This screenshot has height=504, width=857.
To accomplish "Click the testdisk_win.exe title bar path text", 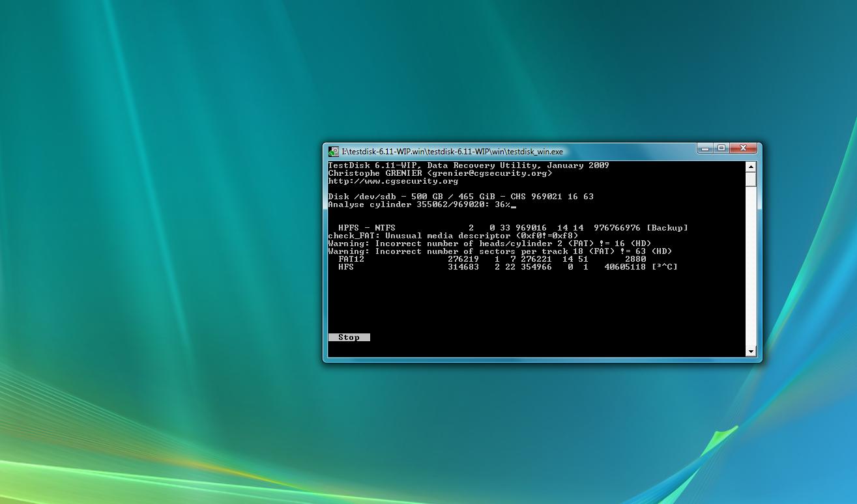I will click(x=452, y=152).
